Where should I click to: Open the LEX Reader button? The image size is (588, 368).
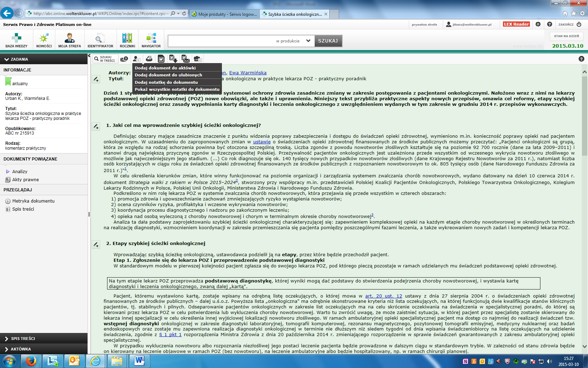[516, 24]
